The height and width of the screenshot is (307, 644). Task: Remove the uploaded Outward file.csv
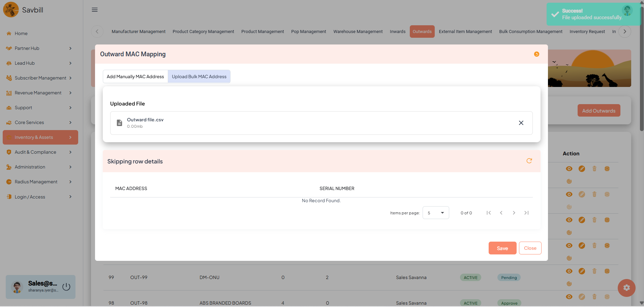[521, 123]
